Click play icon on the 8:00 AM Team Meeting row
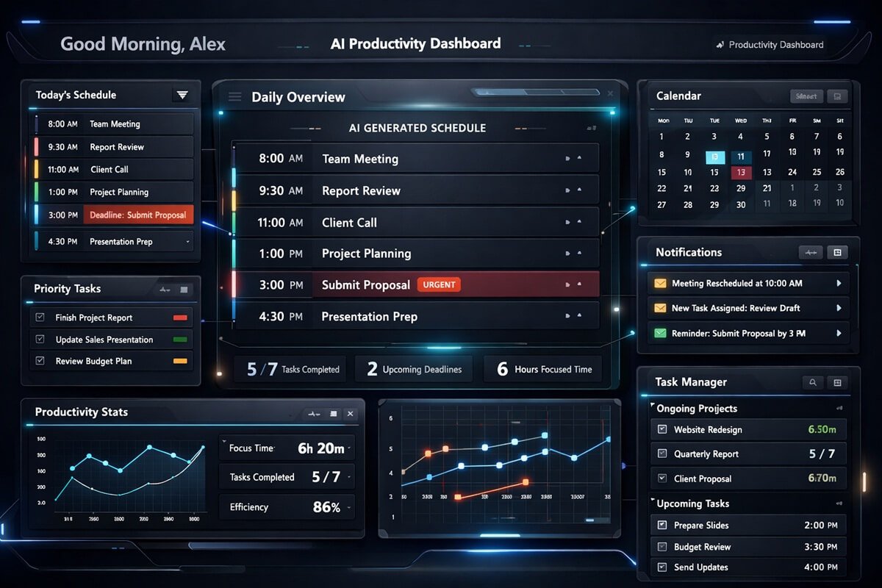 [x=567, y=159]
